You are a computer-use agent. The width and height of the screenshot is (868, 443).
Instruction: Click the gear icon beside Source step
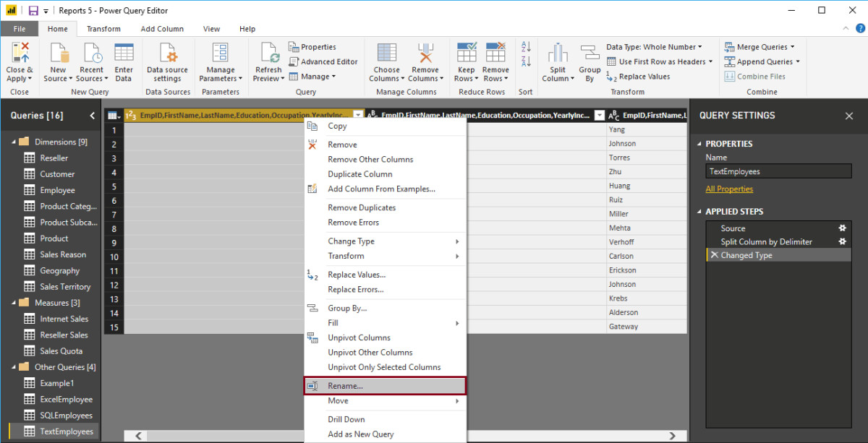point(842,228)
